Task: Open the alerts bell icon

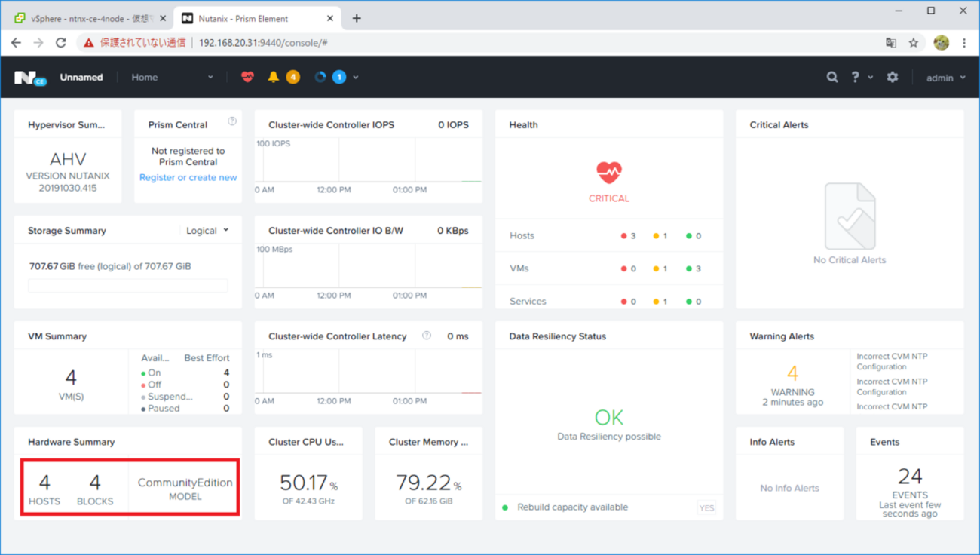Action: 274,77
